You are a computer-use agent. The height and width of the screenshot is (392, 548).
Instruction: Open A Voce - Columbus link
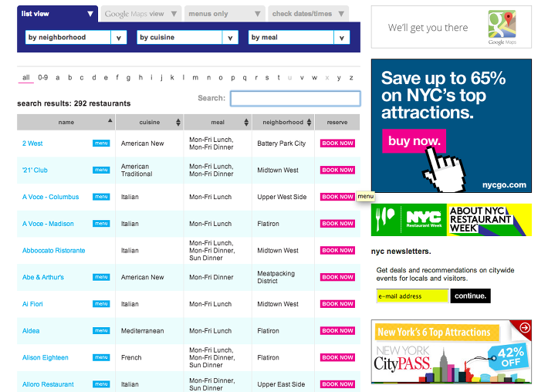tap(51, 197)
